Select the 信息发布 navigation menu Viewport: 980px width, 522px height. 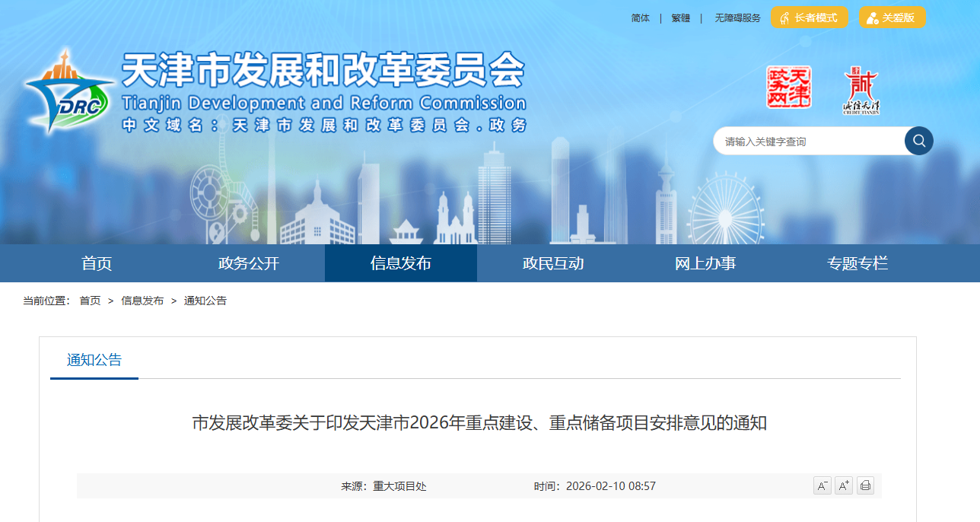coord(401,264)
